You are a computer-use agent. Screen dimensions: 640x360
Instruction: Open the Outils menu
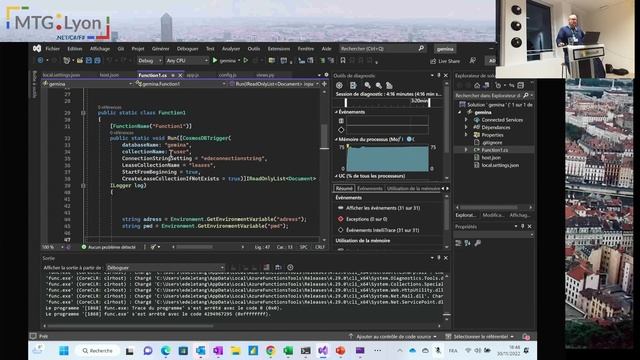253,49
